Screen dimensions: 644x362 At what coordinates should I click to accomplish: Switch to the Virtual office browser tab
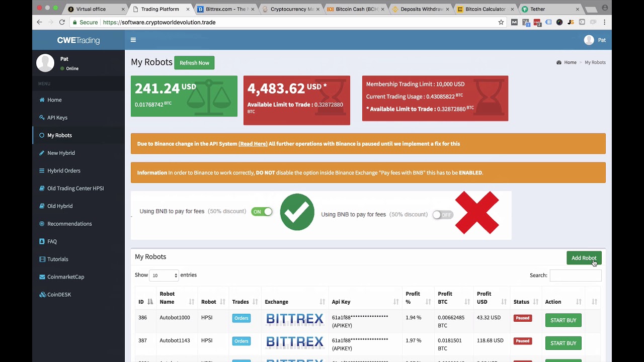95,9
